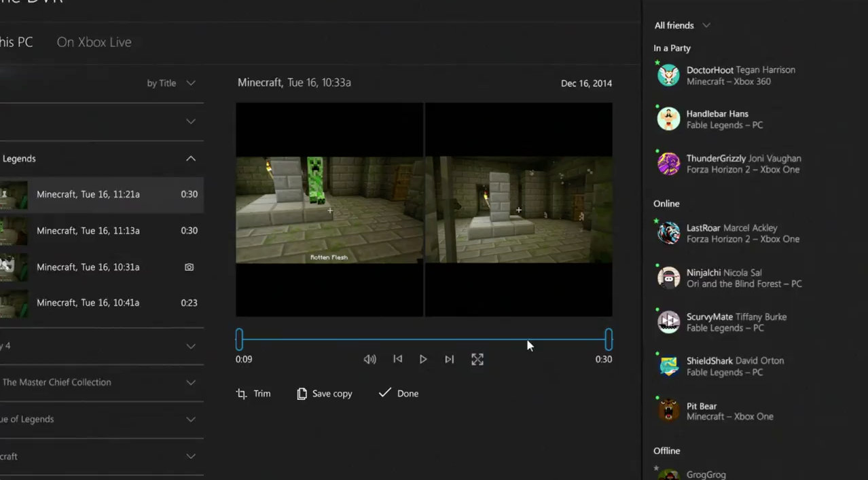Viewport: 868px width, 480px height.
Task: Open ShieldShark's avatar
Action: [669, 366]
